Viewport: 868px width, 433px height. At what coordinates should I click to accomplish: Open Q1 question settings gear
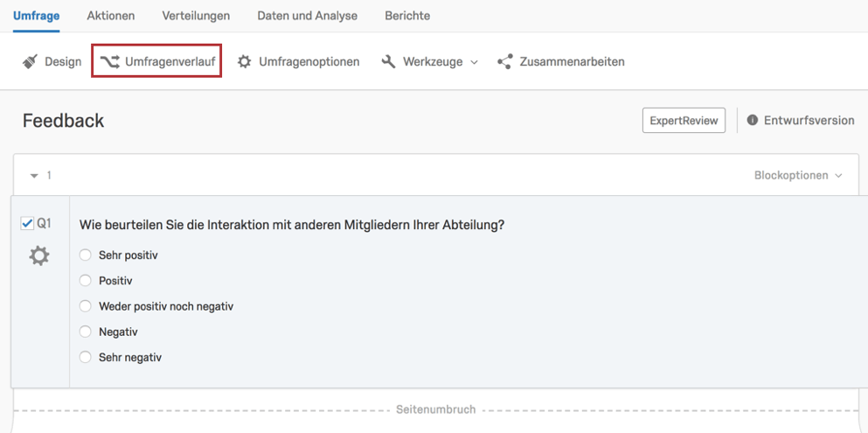[39, 255]
